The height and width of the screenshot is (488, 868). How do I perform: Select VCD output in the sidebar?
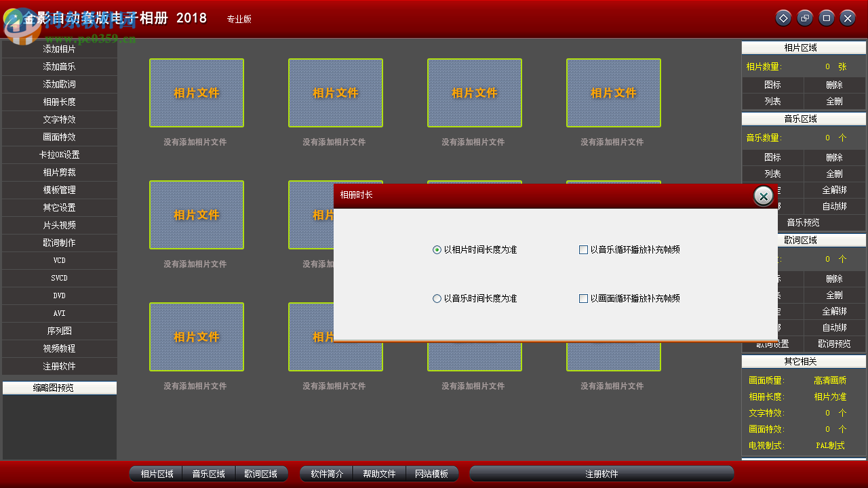60,260
